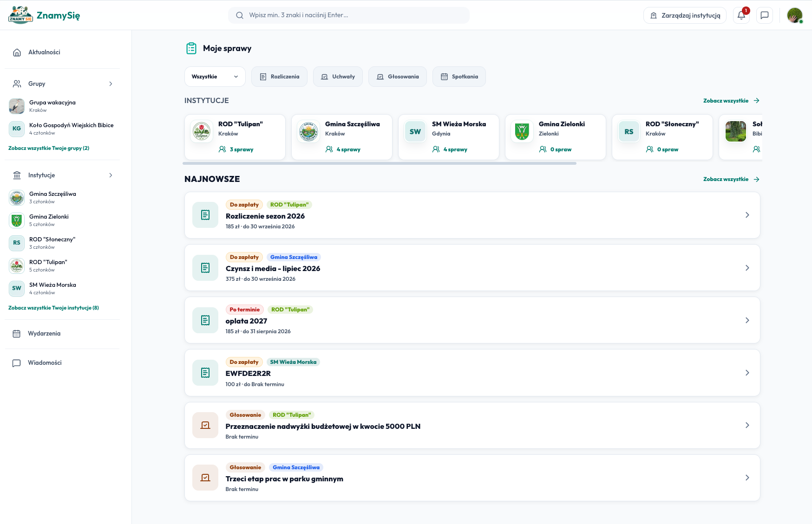Click Zobacz wszystkie next to NAJNOWSZE
This screenshot has width=812, height=524.
731,179
